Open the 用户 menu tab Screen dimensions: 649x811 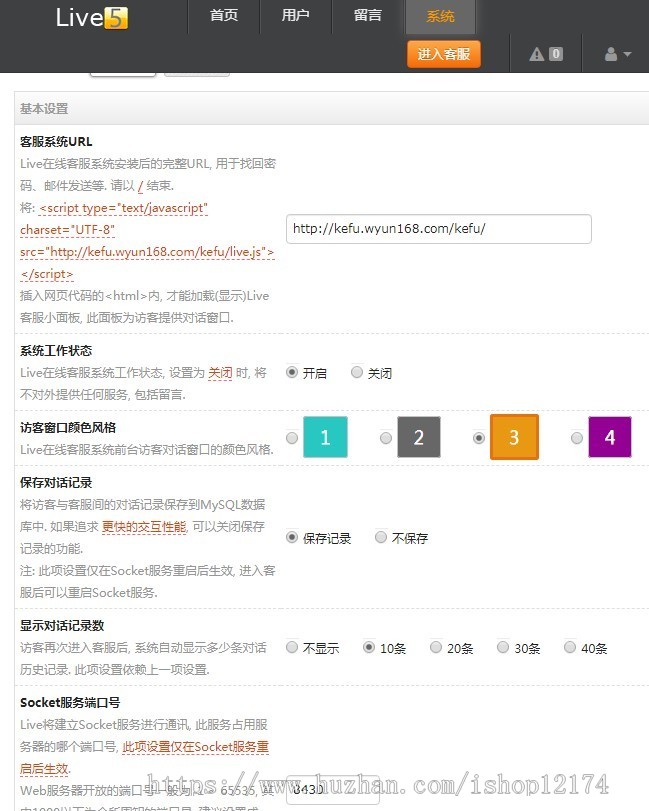tap(295, 16)
